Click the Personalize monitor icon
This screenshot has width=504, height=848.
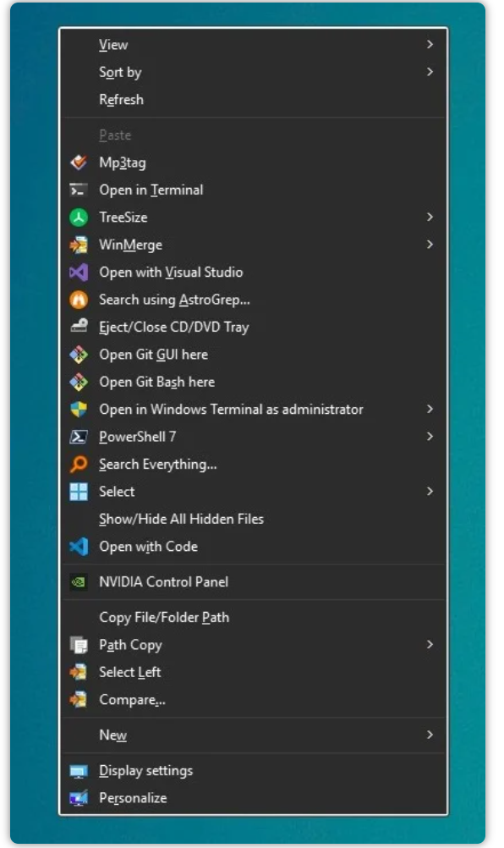pyautogui.click(x=79, y=798)
